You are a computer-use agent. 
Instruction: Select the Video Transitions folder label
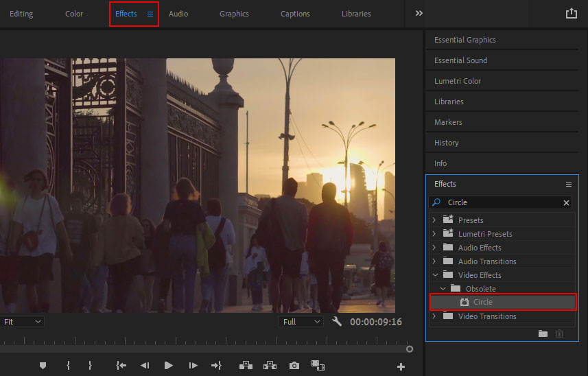pyautogui.click(x=487, y=316)
